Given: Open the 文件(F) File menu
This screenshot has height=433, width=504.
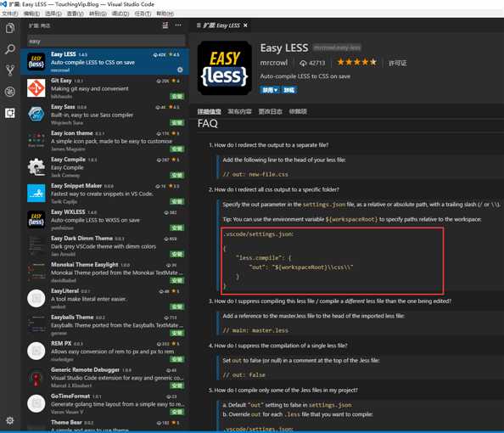Looking at the screenshot, I should click(10, 14).
